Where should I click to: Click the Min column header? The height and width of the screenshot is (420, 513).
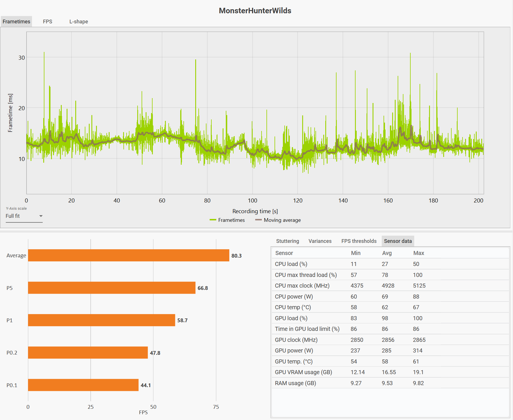[x=356, y=253]
